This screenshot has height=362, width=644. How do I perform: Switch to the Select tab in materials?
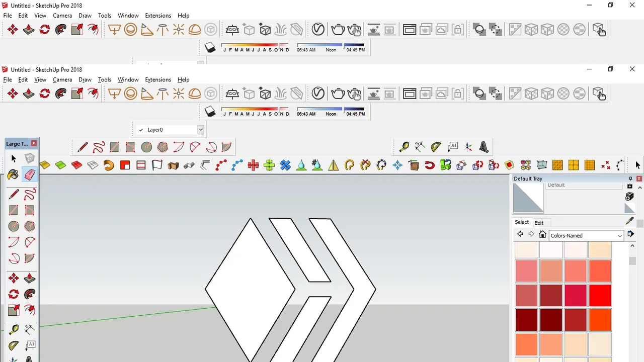(522, 222)
